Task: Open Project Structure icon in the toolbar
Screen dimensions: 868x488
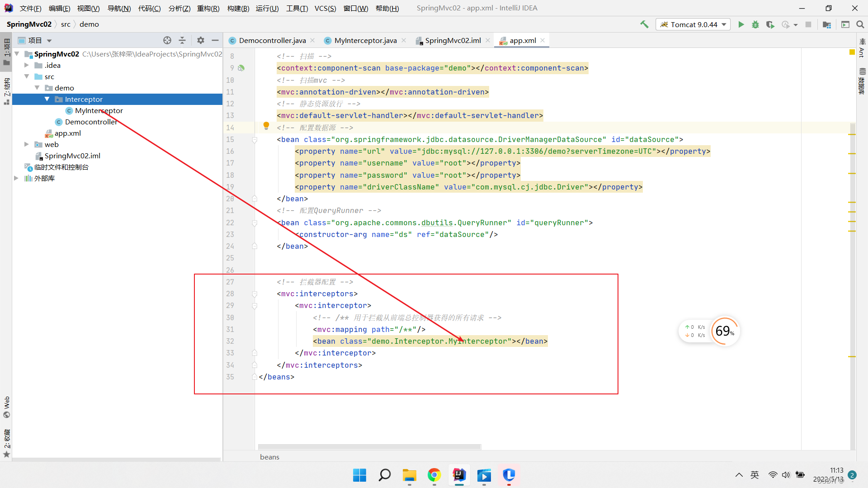Action: [827, 24]
